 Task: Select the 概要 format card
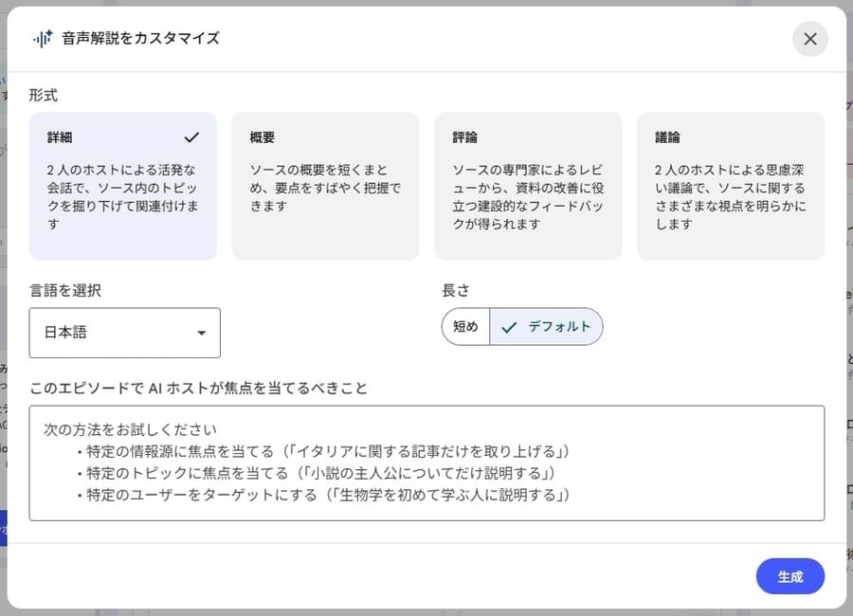325,185
